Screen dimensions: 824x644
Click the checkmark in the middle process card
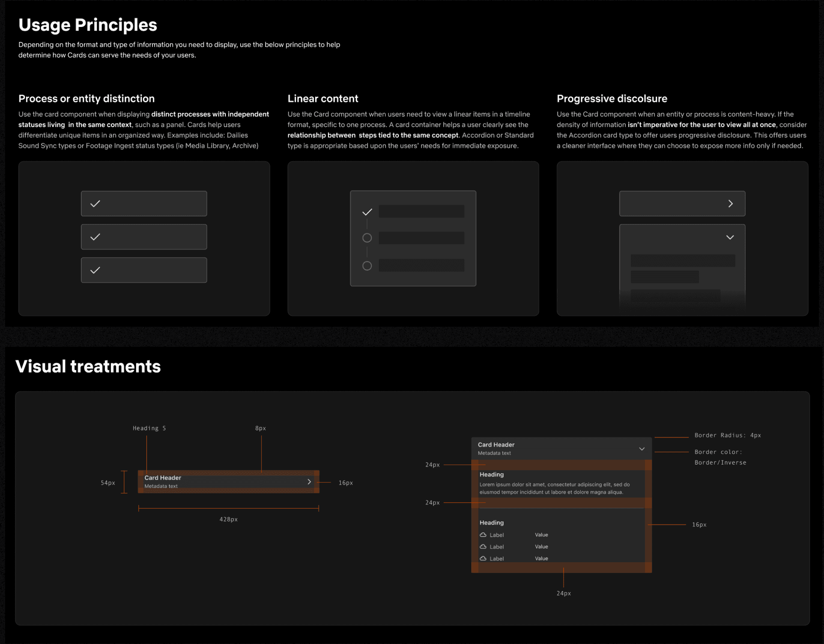pos(95,237)
